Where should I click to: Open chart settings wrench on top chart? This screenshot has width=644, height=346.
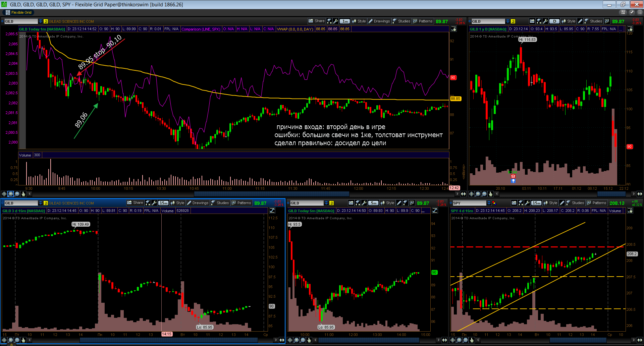pyautogui.click(x=335, y=21)
